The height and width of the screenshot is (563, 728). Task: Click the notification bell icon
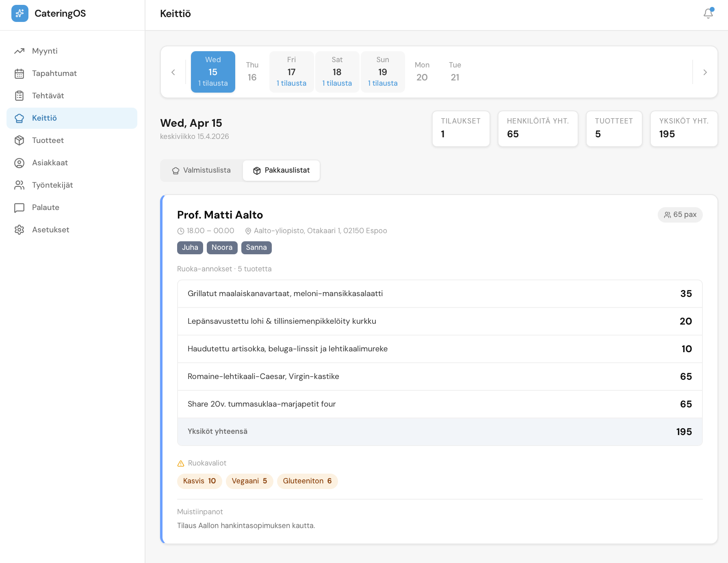(708, 13)
